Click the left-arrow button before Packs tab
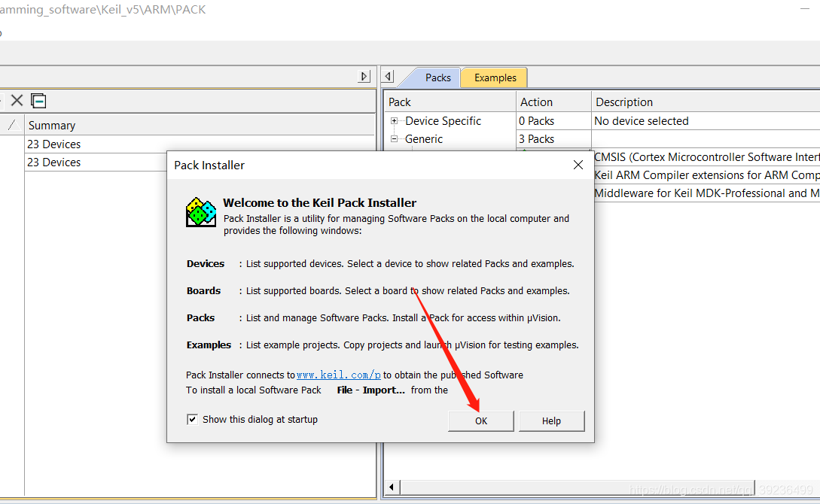This screenshot has width=820, height=504. point(388,76)
